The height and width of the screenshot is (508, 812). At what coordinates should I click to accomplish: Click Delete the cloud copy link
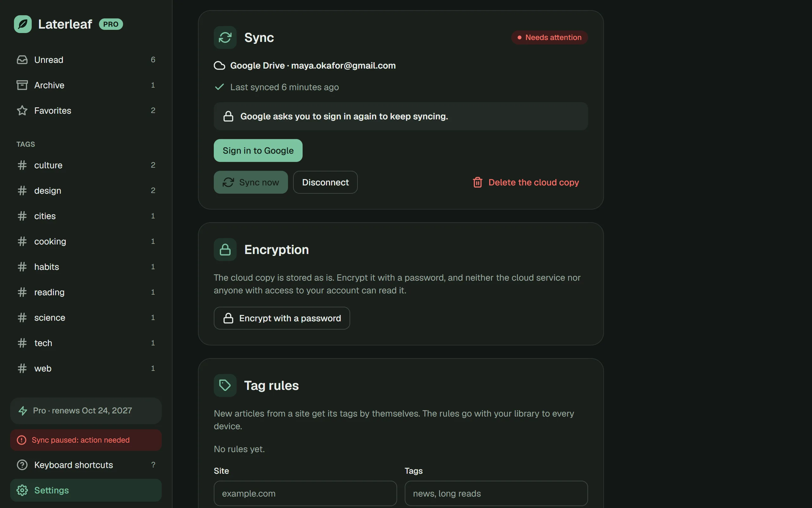tap(526, 183)
